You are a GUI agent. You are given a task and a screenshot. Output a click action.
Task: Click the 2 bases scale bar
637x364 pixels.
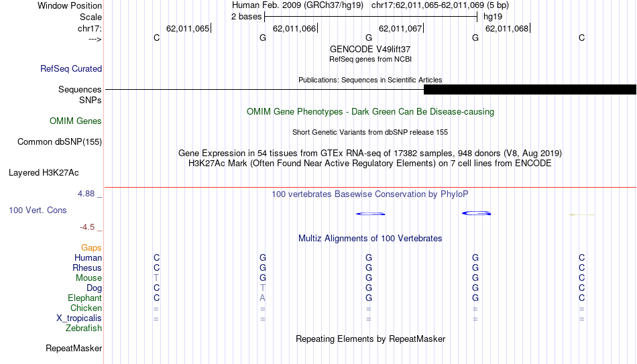(371, 17)
